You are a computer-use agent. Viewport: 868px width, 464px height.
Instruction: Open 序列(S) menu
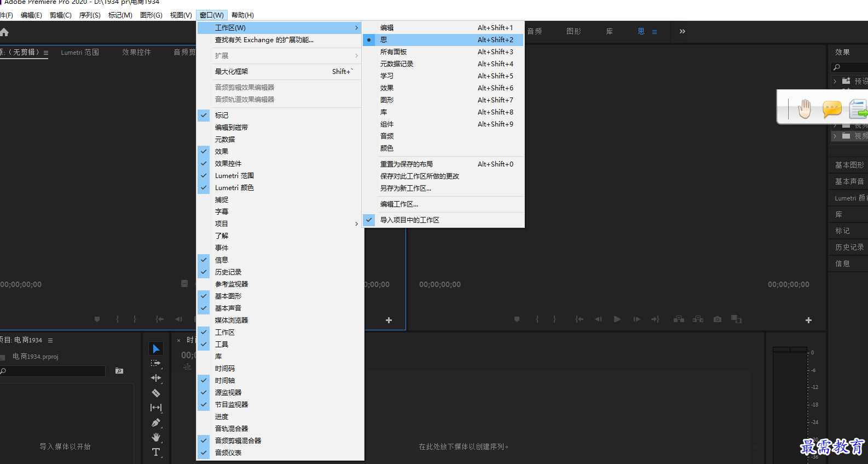90,15
